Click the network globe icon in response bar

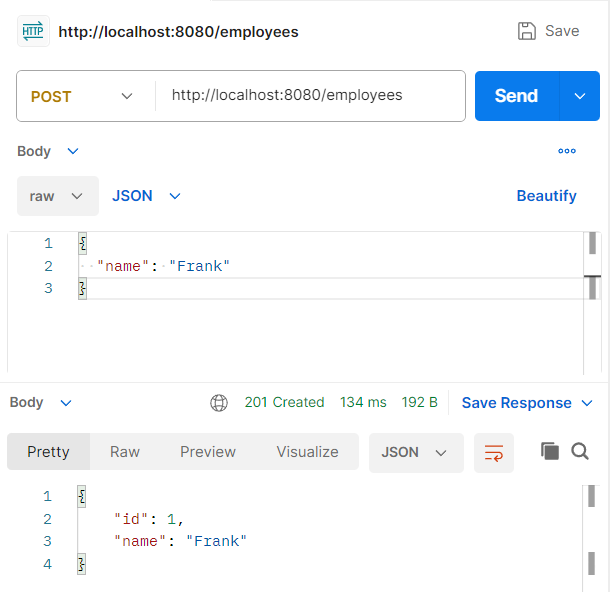219,403
